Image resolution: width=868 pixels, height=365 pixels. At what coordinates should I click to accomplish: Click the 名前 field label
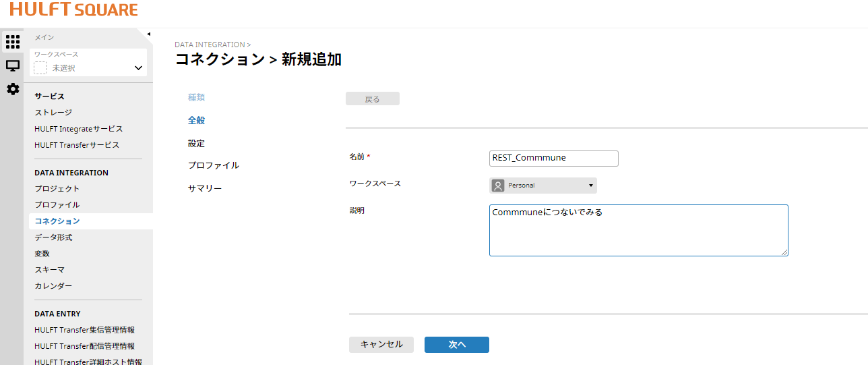356,157
